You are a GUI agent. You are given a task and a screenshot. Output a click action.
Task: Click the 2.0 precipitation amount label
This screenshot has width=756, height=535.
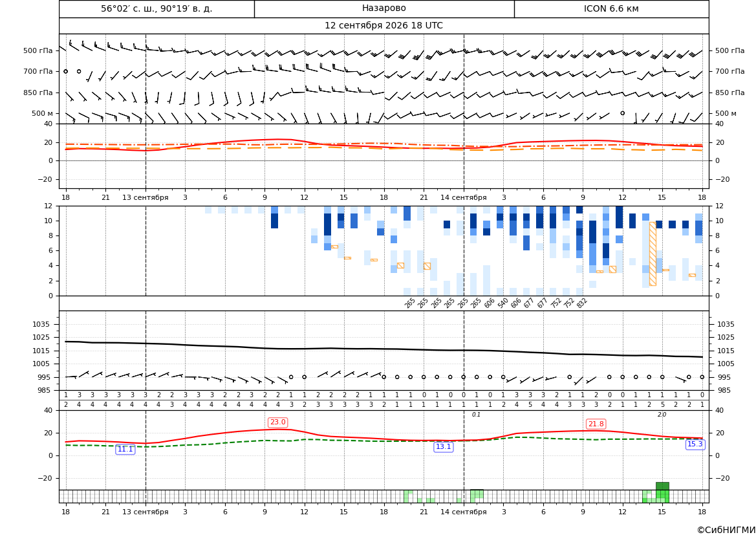[x=662, y=415]
